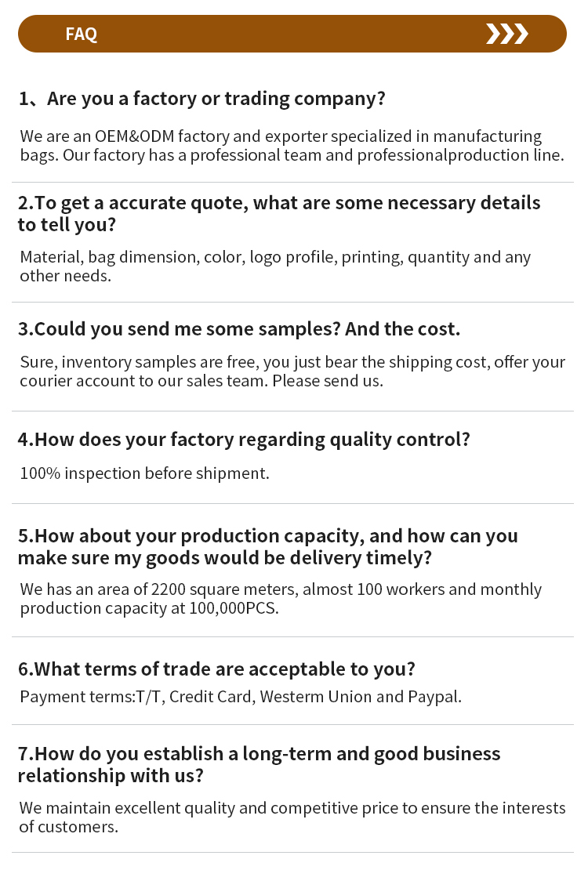Click the answer about excellent quality and price

point(292,817)
